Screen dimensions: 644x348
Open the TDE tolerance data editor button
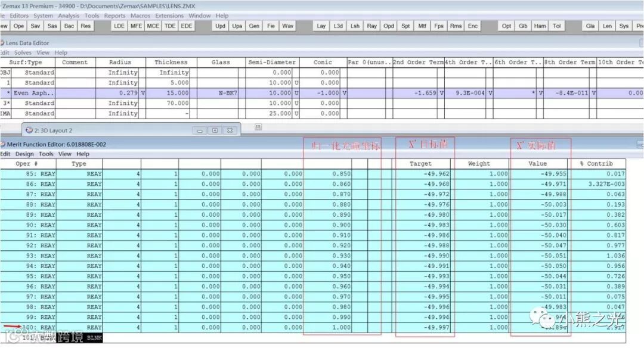[x=169, y=26]
